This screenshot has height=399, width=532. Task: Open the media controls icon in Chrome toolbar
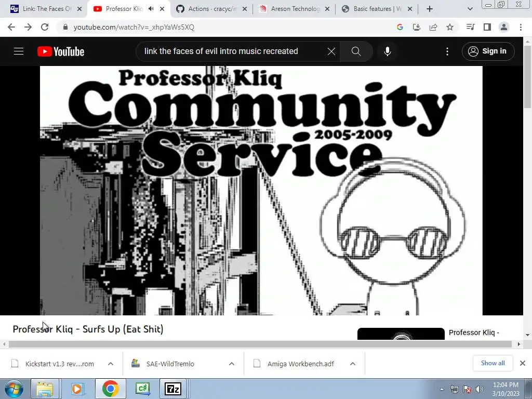(471, 27)
